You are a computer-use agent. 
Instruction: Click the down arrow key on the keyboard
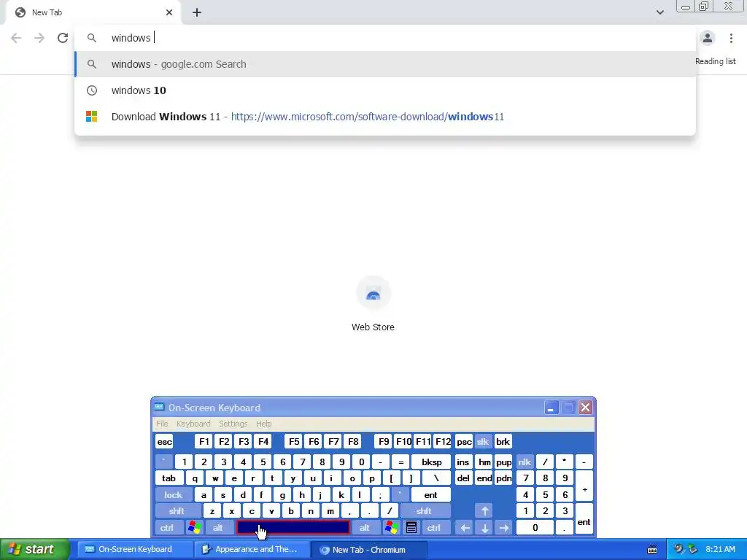click(x=484, y=528)
